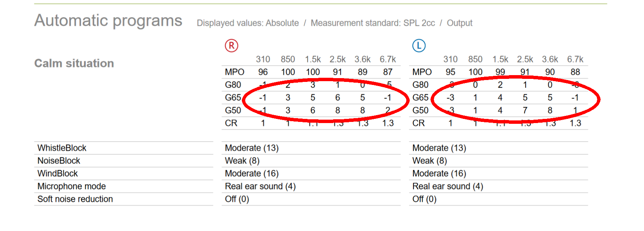The image size is (644, 231).
Task: Click the red R right-ear icon
Action: [x=231, y=46]
